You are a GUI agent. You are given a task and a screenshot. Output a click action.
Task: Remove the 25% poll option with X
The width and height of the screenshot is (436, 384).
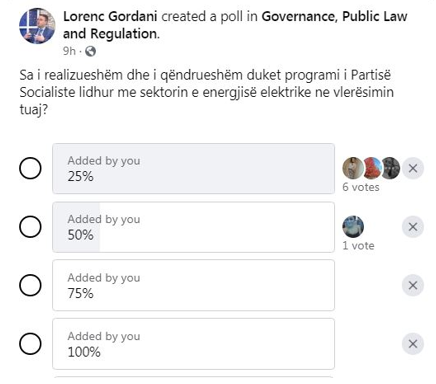pyautogui.click(x=413, y=168)
